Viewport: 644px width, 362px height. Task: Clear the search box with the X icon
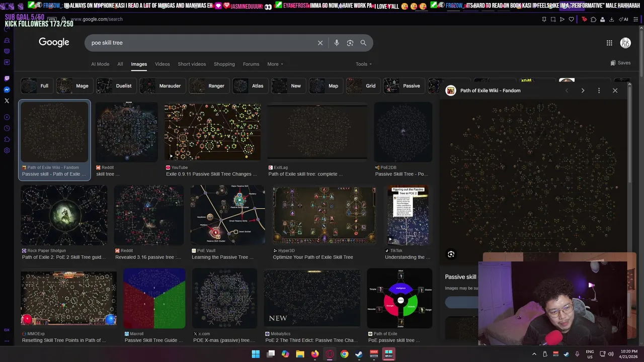tap(320, 43)
